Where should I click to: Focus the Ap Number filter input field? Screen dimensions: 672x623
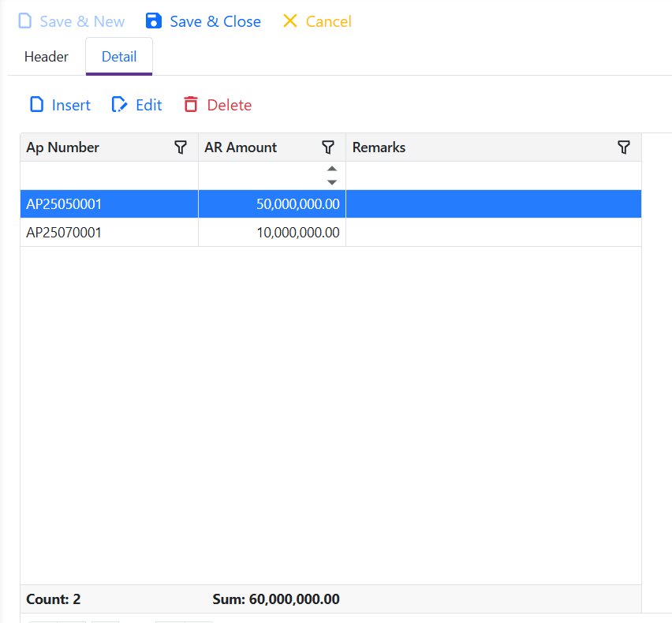tap(110, 176)
